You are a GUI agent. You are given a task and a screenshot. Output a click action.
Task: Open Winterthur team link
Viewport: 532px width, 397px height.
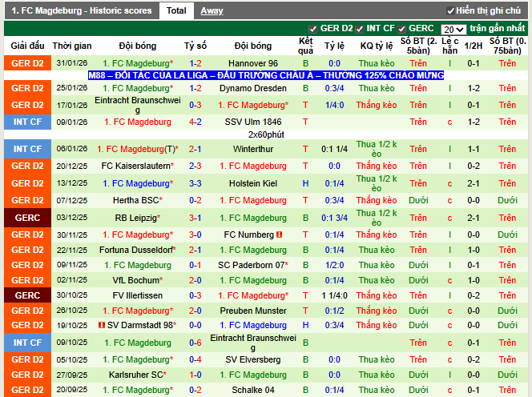253,149
